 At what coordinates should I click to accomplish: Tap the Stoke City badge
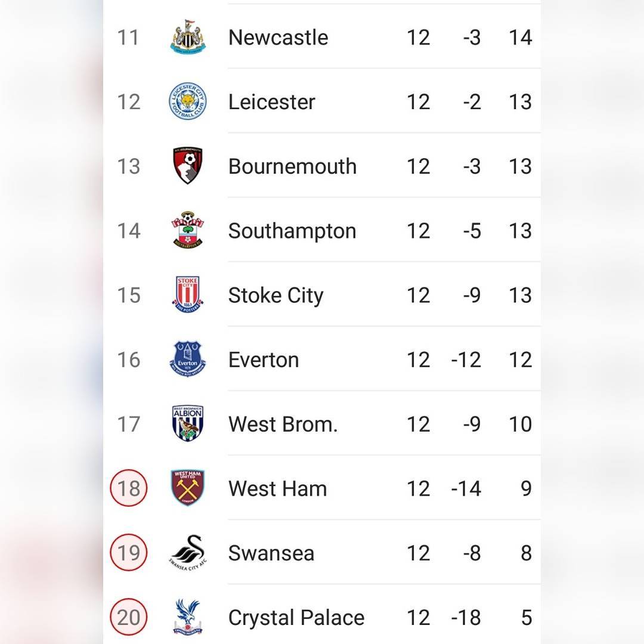188,295
